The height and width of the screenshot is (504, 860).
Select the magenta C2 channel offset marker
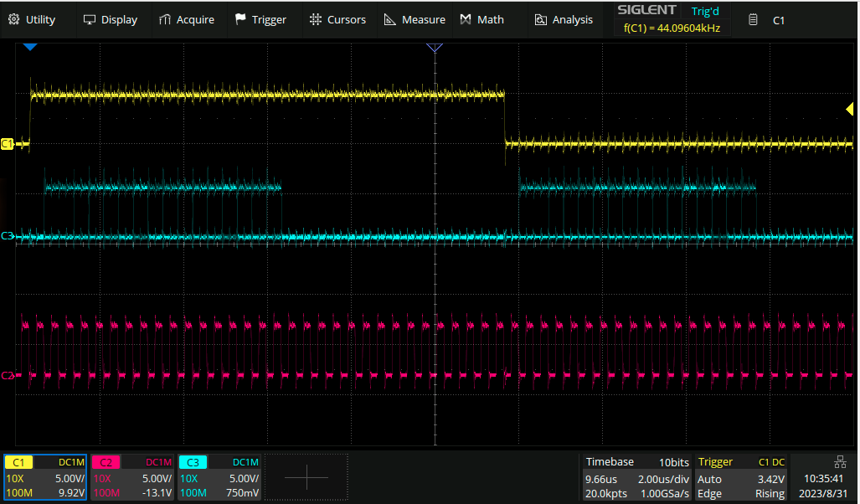tap(8, 376)
